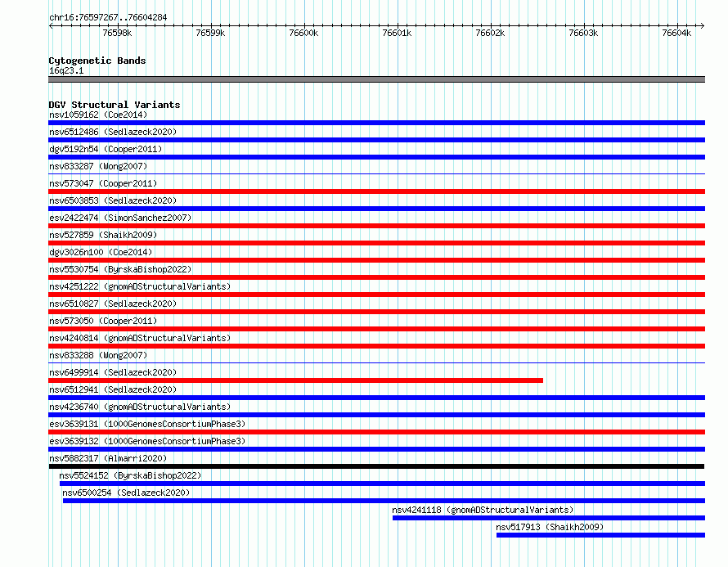Open nsv527859 (Shaikh2009) variant

coord(103,235)
